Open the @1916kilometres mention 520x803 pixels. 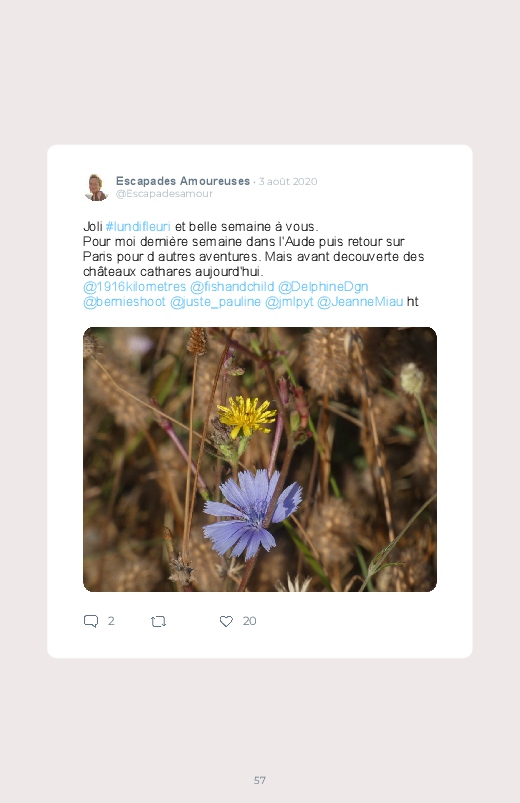[134, 286]
